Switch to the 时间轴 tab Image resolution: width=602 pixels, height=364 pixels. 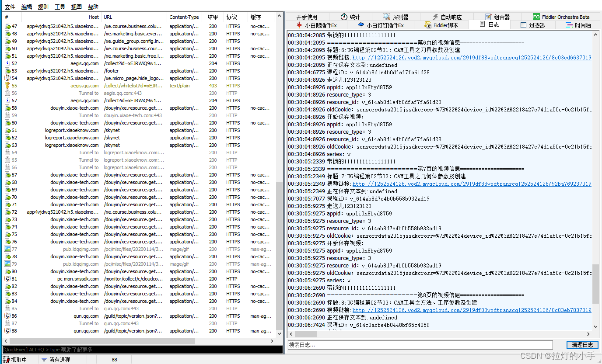(x=578, y=25)
